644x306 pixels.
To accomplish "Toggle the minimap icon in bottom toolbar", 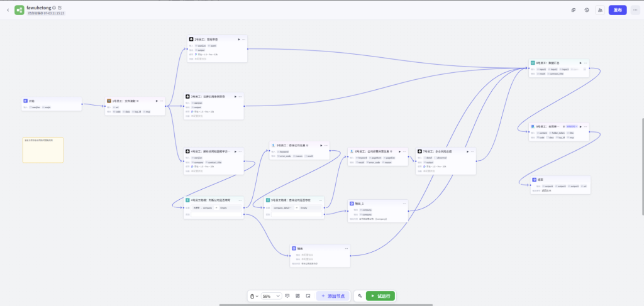I will pos(308,295).
